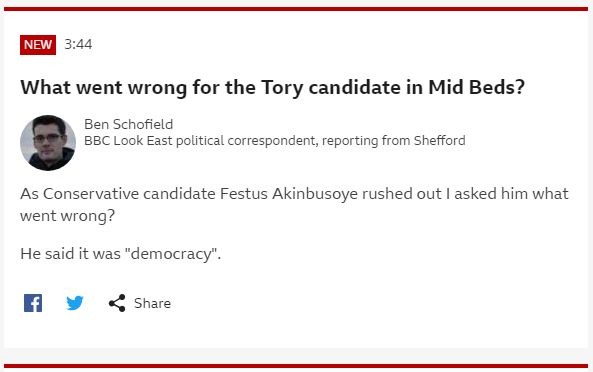The image size is (593, 372).
Task: Select the 3:44 timestamp
Action: point(78,44)
